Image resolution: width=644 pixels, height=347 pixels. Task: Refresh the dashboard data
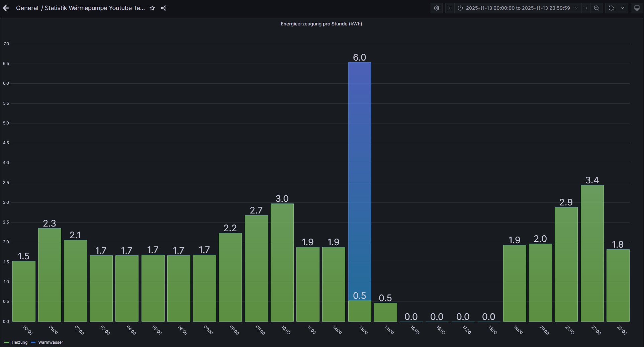(611, 8)
